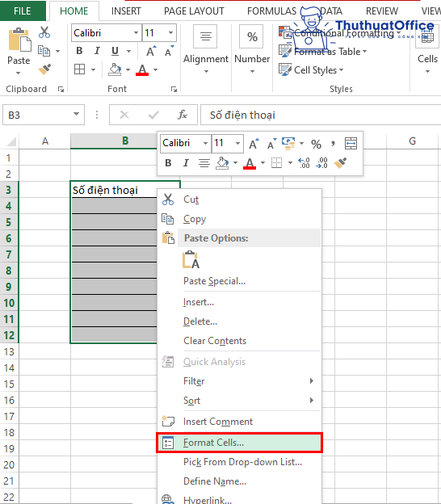Toggle Bold in the mini toolbar
Image resolution: width=441 pixels, height=504 pixels.
pyautogui.click(x=168, y=163)
